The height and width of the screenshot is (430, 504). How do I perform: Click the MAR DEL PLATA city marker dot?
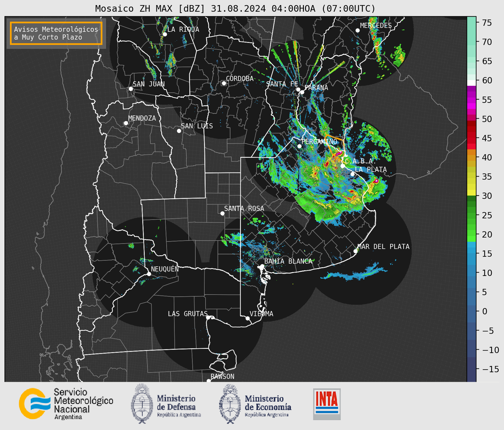pos(356,251)
